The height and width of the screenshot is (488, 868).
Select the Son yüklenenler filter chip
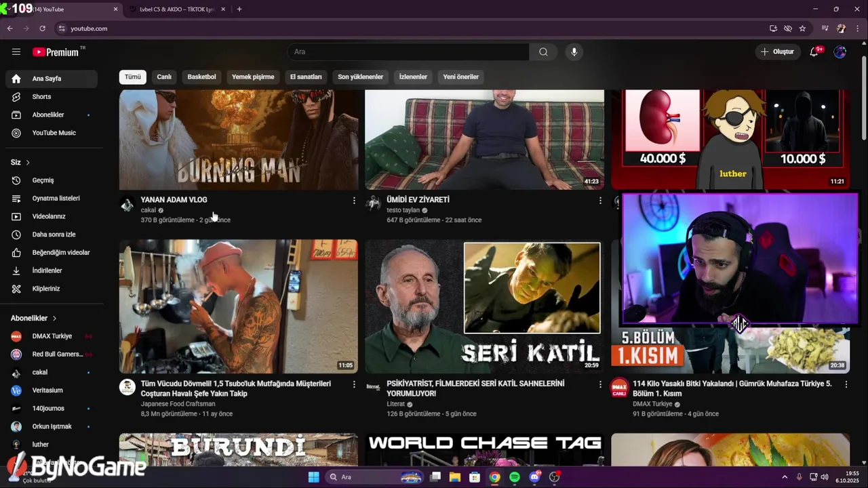[360, 77]
